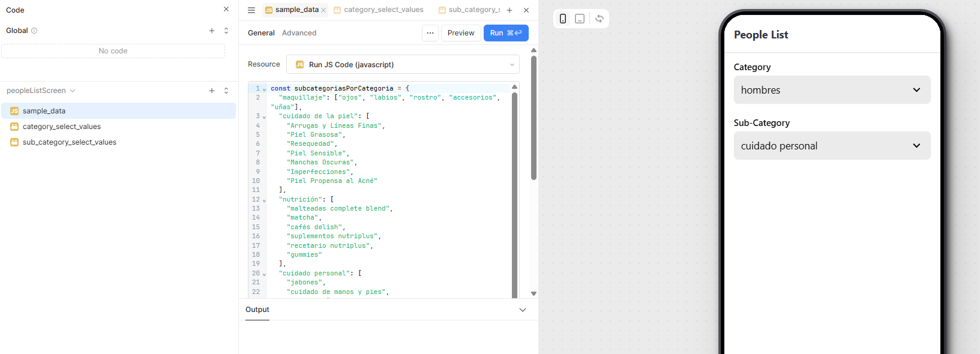This screenshot has height=354, width=980.
Task: Click code line containing "matcha"
Action: click(304, 218)
